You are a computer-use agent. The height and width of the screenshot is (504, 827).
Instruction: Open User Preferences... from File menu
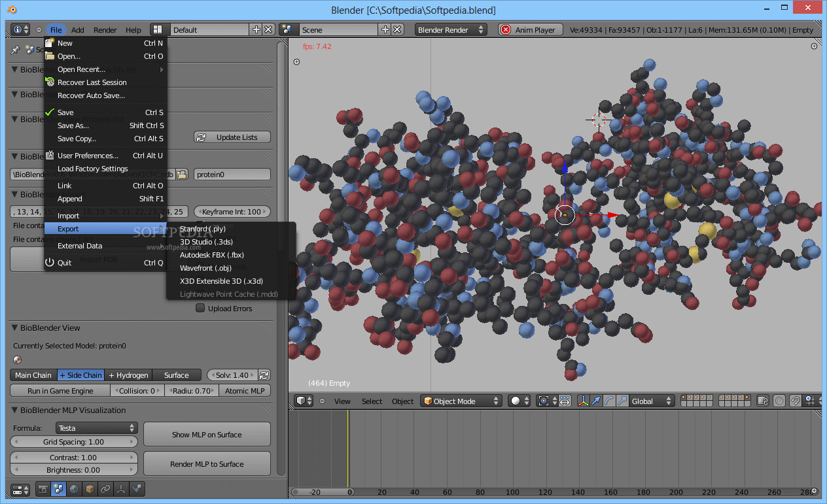click(105, 156)
